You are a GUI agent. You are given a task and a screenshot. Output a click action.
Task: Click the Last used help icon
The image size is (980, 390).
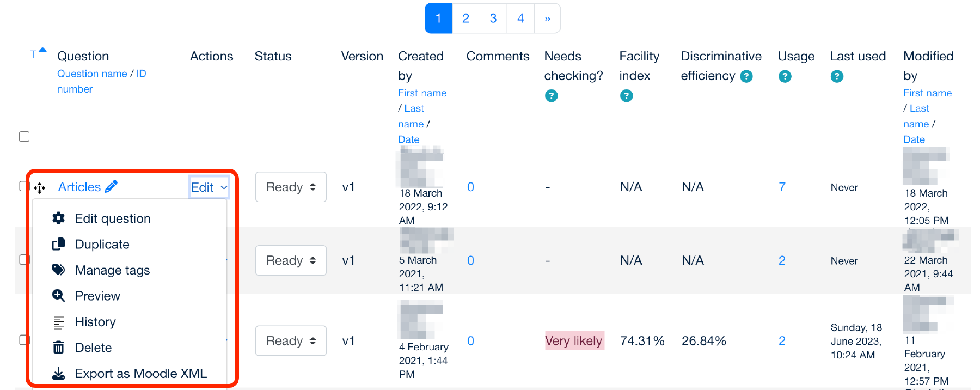pos(837,76)
